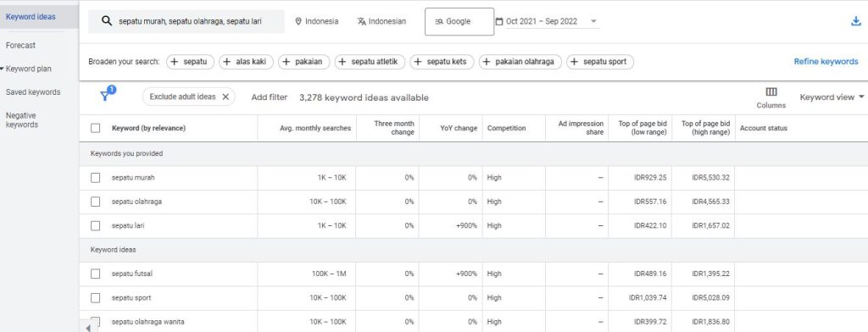This screenshot has height=332, width=868.
Task: Click the Indonesian language translate icon
Action: click(361, 21)
